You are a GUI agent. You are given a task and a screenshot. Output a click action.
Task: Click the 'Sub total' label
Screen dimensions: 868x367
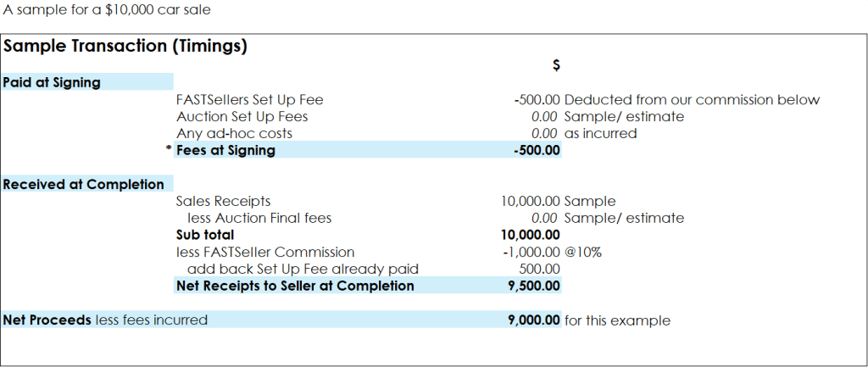205,235
